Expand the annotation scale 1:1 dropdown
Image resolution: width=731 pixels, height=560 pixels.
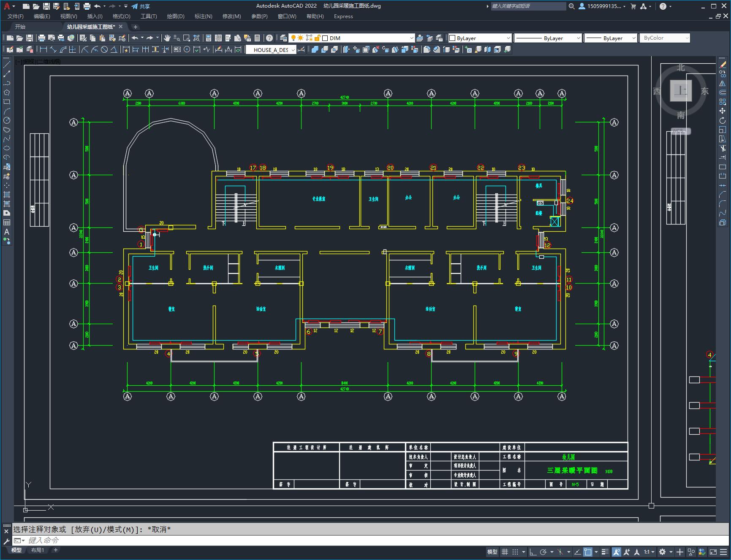[x=649, y=552]
